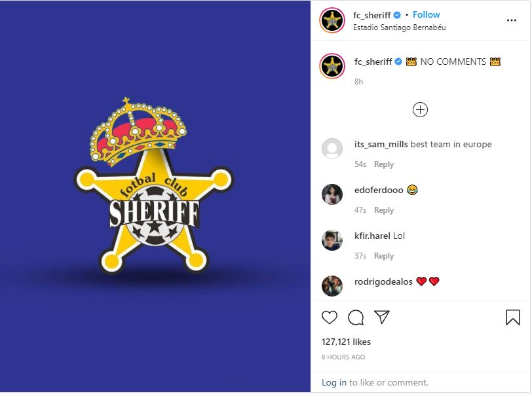Reply to its_sam_mills comment
The image size is (532, 396).
[384, 164]
